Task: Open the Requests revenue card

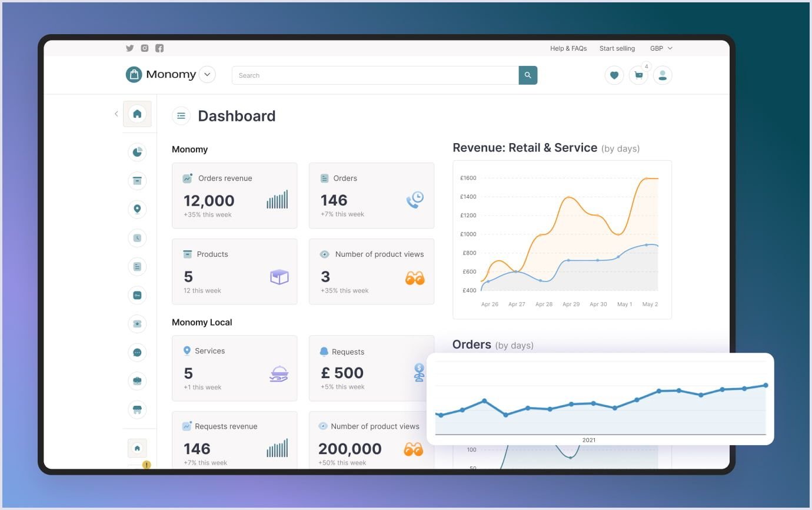Action: click(x=235, y=440)
